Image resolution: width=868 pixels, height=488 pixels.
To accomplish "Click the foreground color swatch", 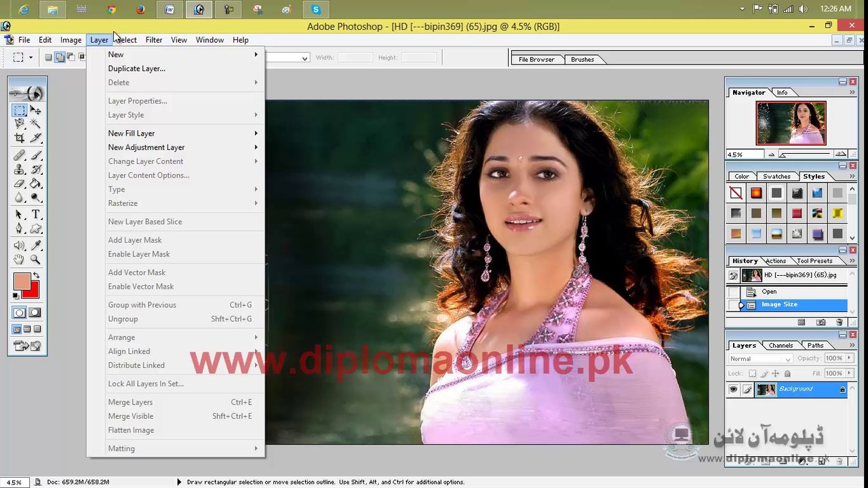I will [x=22, y=282].
